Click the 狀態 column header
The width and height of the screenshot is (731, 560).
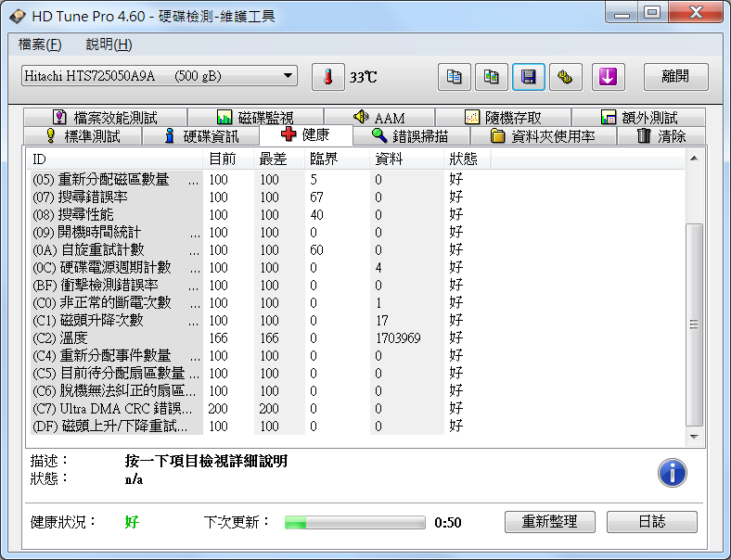coord(468,159)
